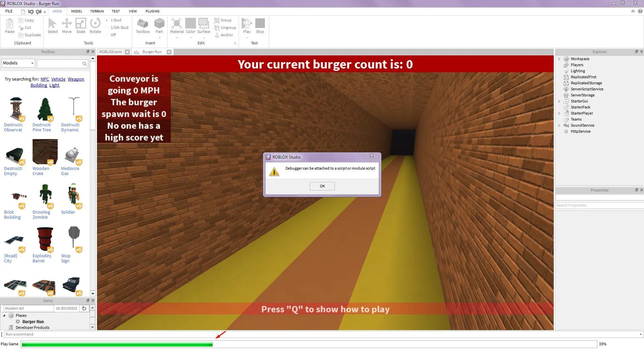Activate the Move tool
The height and width of the screenshot is (349, 644).
(66, 26)
